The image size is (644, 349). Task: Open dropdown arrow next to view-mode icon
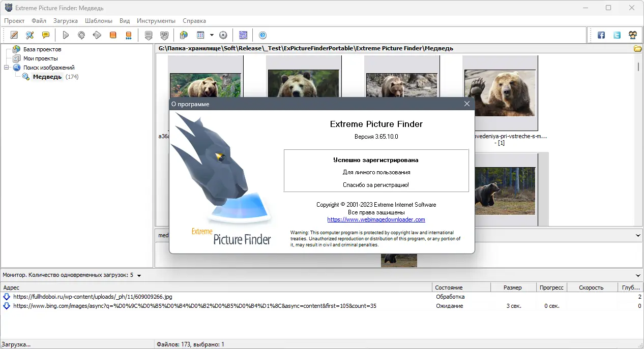coord(212,35)
